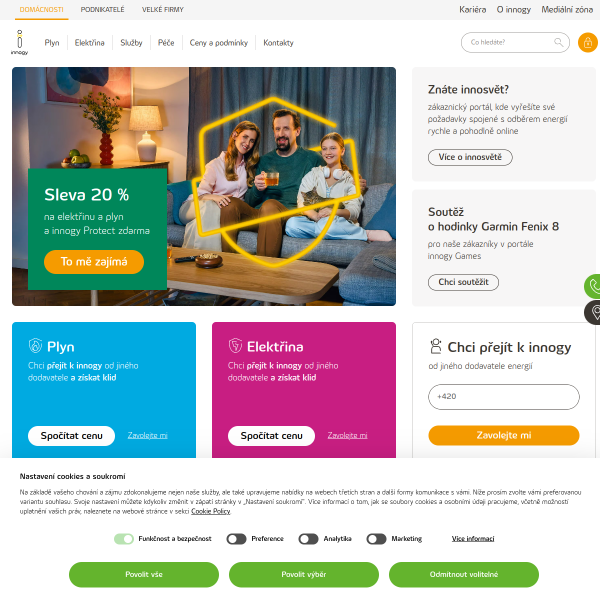Open the orange lock login icon
The image size is (600, 600).
[588, 42]
